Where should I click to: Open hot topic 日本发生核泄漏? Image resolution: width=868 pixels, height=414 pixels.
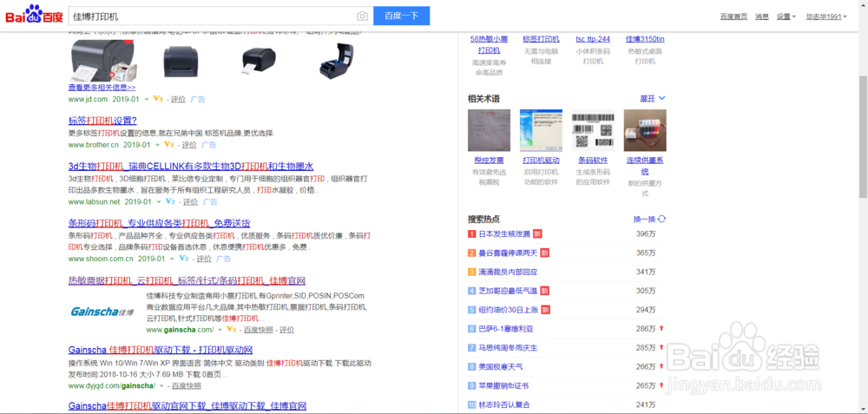[x=504, y=234]
